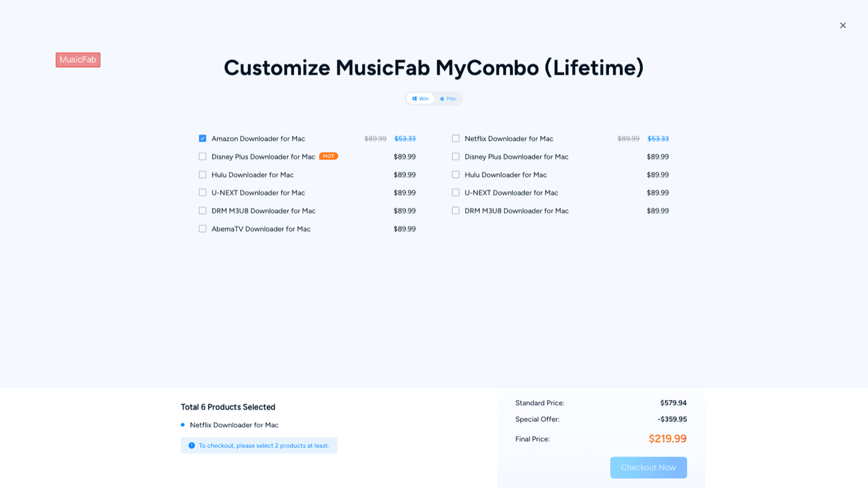Click the Final Price value $219.99
The height and width of the screenshot is (488, 868).
(668, 438)
